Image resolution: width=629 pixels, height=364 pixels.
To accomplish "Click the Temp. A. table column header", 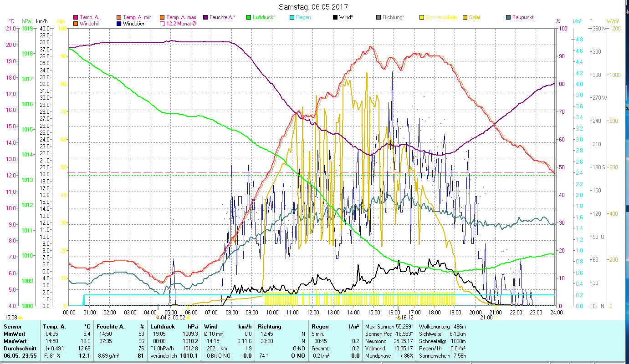I will click(x=54, y=327).
